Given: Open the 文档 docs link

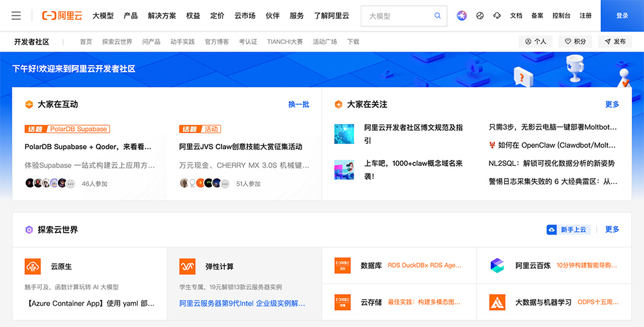Looking at the screenshot, I should [x=516, y=15].
